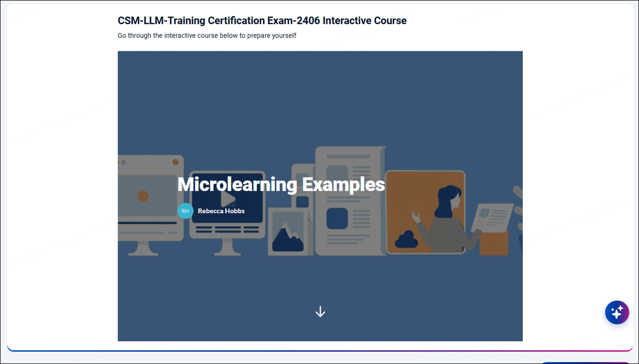Screen dimensions: 639x364
Task: Click the orange dot on left monitor
Action: click(x=143, y=196)
